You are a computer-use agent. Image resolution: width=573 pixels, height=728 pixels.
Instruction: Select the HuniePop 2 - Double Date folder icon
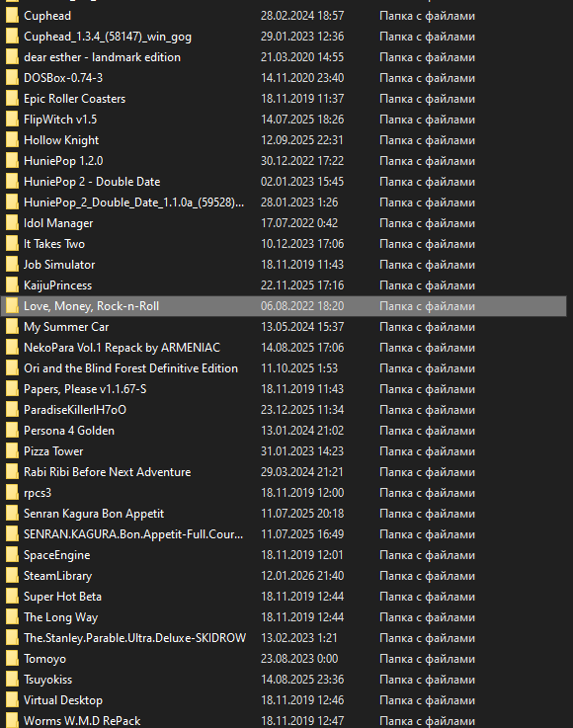click(12, 182)
